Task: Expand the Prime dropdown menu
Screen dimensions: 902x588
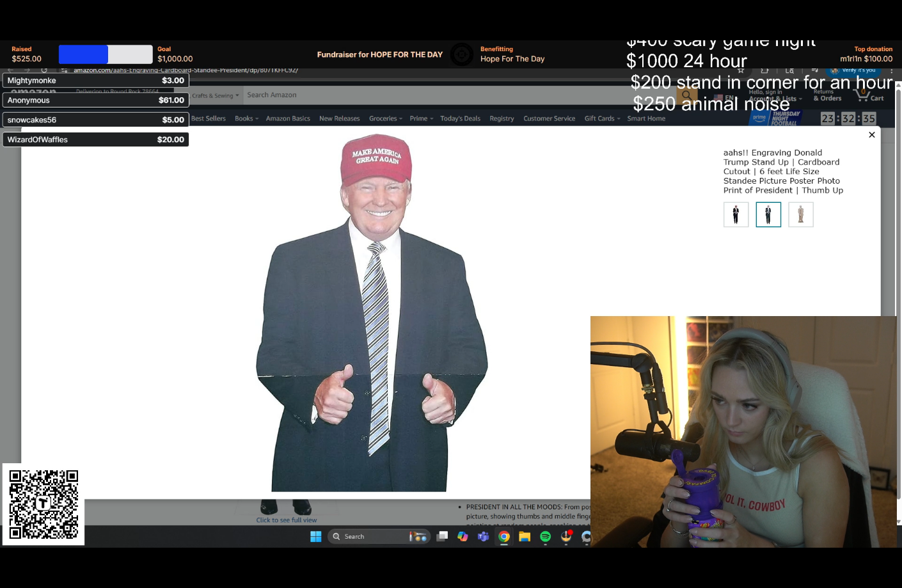Action: (422, 118)
